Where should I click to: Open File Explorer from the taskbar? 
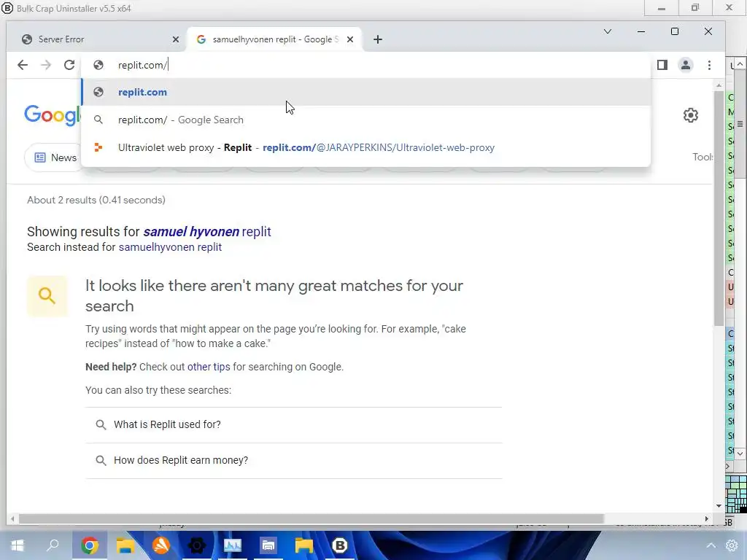pos(125,545)
